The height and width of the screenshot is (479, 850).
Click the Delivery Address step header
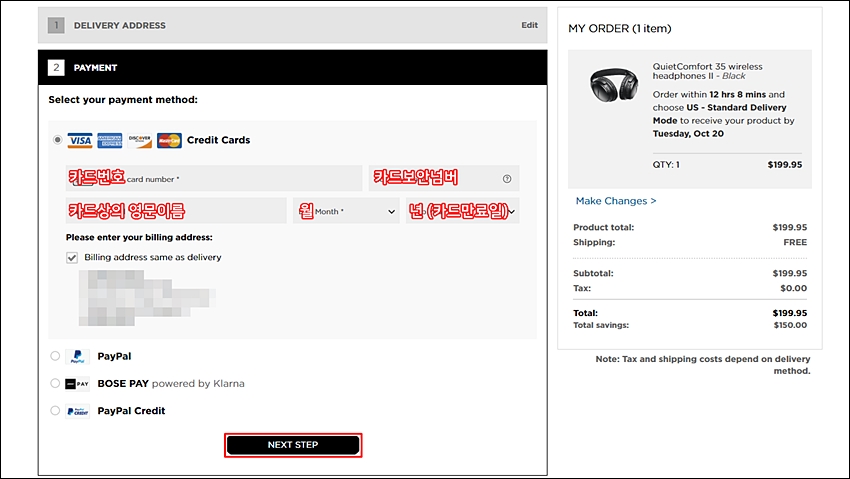click(292, 25)
